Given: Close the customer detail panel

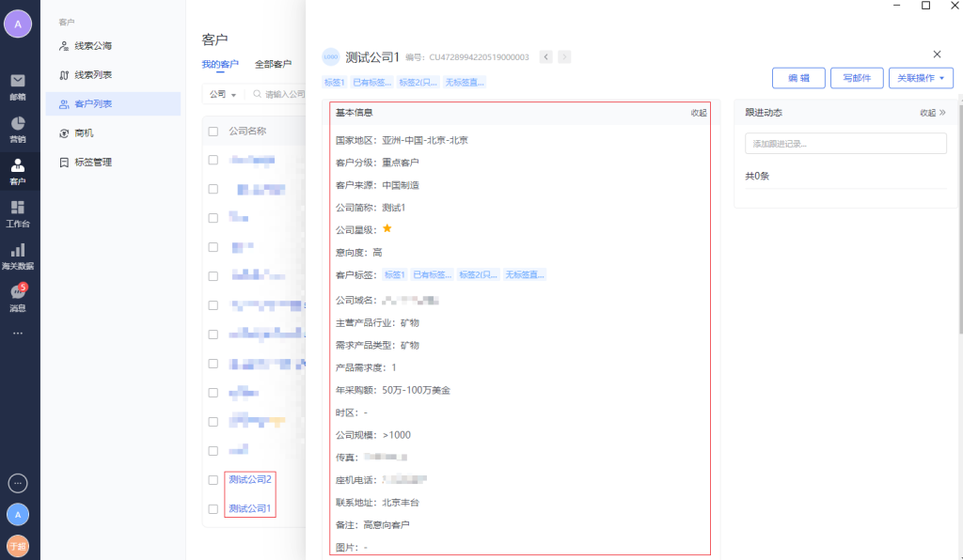Looking at the screenshot, I should click(x=937, y=54).
